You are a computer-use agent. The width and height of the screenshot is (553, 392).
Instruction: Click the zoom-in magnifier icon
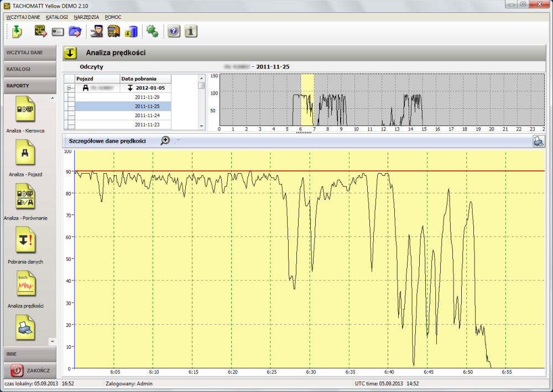pyautogui.click(x=165, y=141)
